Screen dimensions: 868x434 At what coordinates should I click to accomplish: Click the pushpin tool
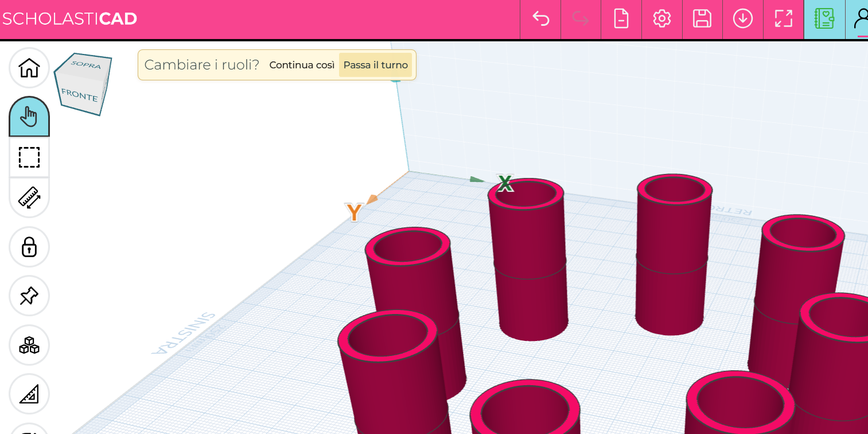(29, 296)
